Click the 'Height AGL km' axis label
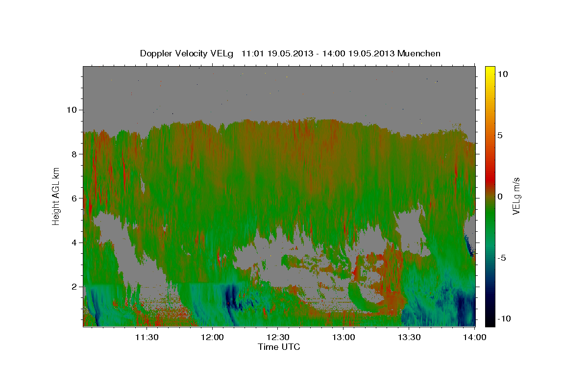The width and height of the screenshot is (588, 392). point(56,196)
